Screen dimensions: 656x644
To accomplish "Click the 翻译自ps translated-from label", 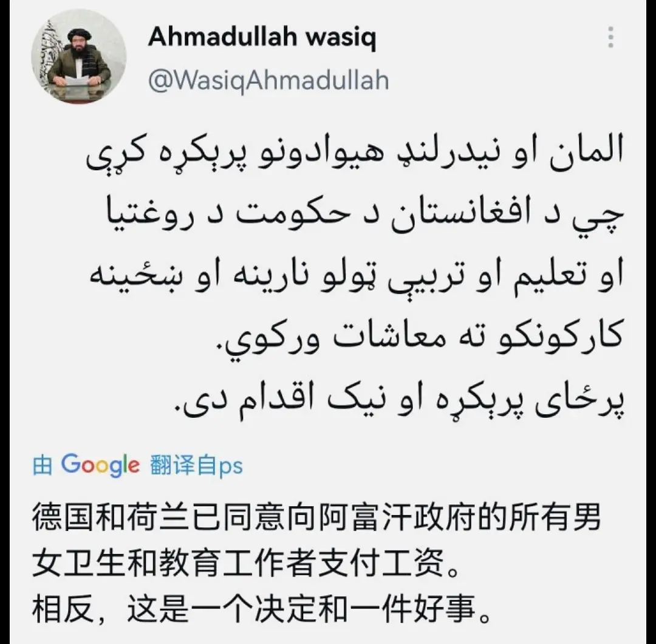I will click(x=196, y=466).
